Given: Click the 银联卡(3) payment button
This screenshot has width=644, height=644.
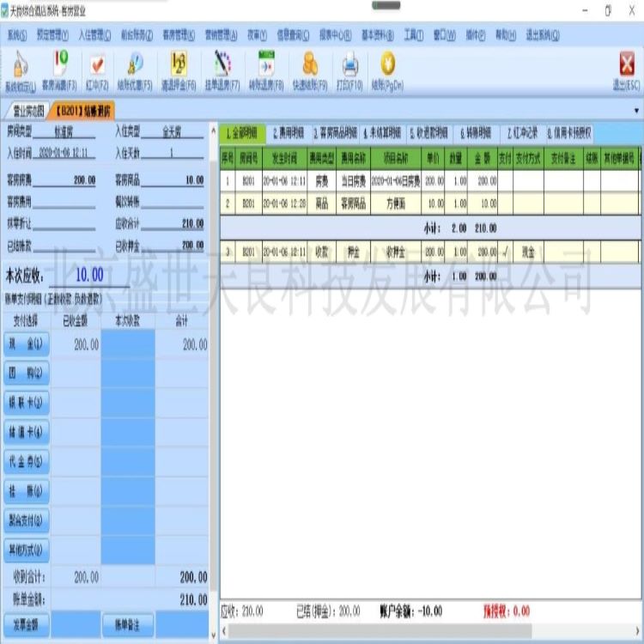Looking at the screenshot, I should pos(27,403).
